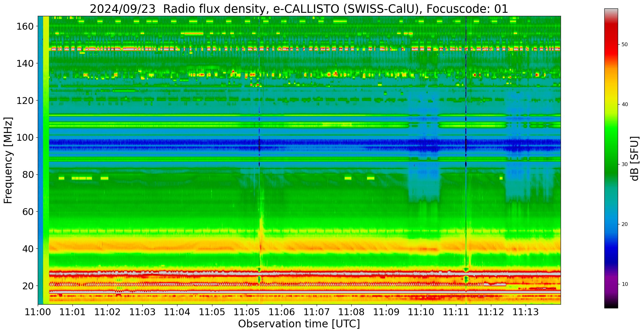
Task: Click the colorbar tick label 40
Action: pos(625,105)
